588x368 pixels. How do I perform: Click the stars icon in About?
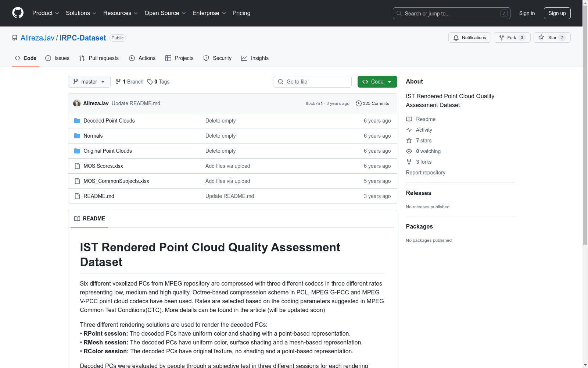409,141
